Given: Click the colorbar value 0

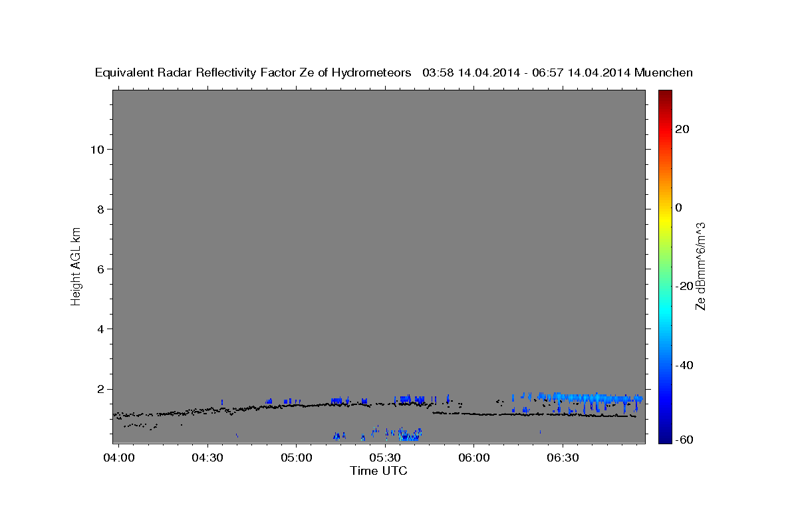Looking at the screenshot, I should (x=679, y=207).
